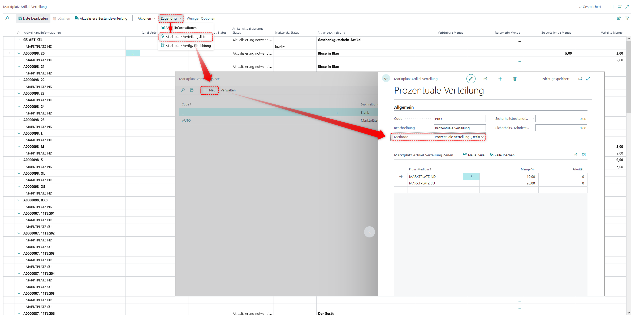The image size is (644, 318).
Task: Open the main page in a new window
Action: 620,7
